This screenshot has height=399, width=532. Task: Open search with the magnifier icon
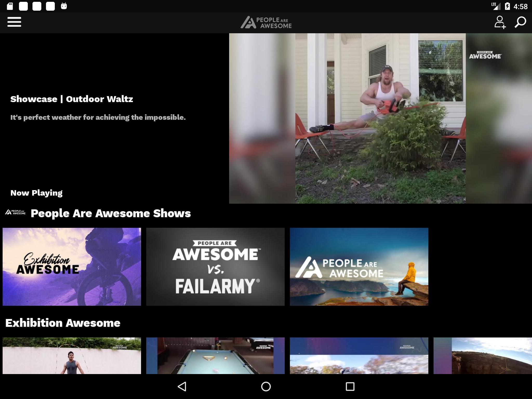(520, 22)
